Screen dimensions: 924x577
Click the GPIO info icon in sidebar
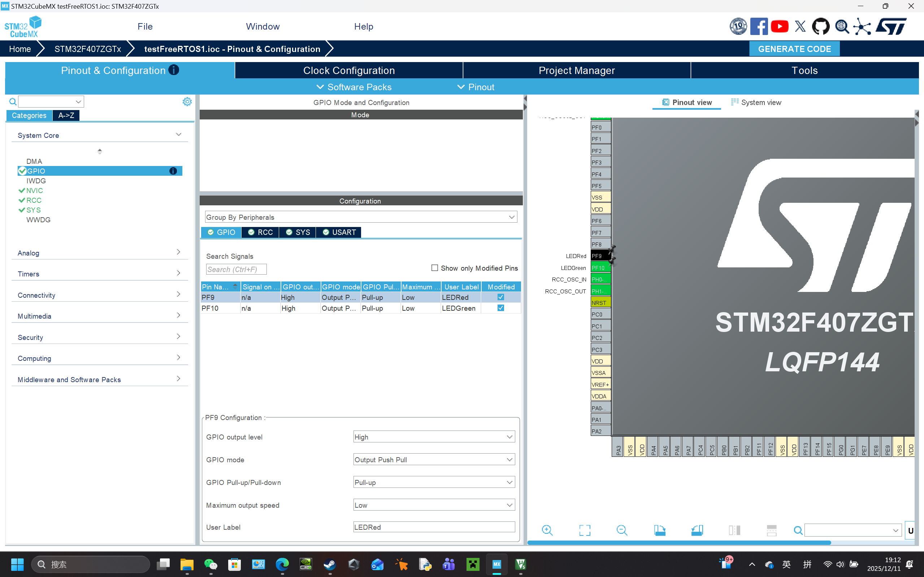(173, 171)
